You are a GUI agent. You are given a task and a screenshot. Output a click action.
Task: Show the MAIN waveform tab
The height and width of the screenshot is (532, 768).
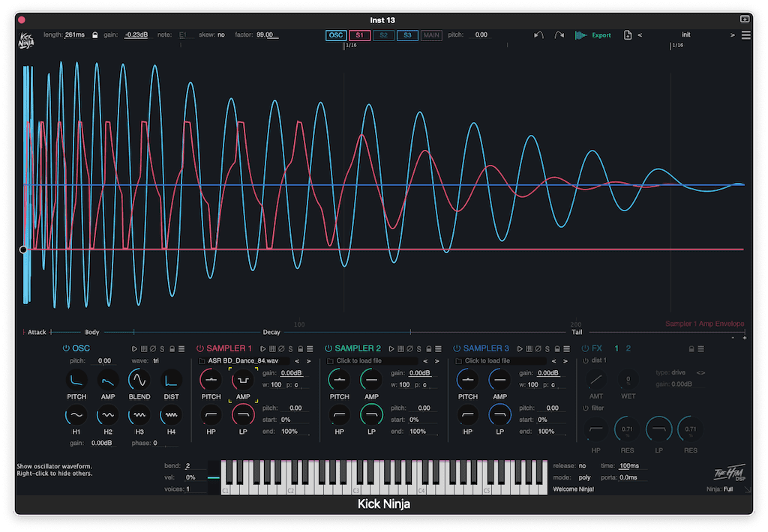pos(431,35)
